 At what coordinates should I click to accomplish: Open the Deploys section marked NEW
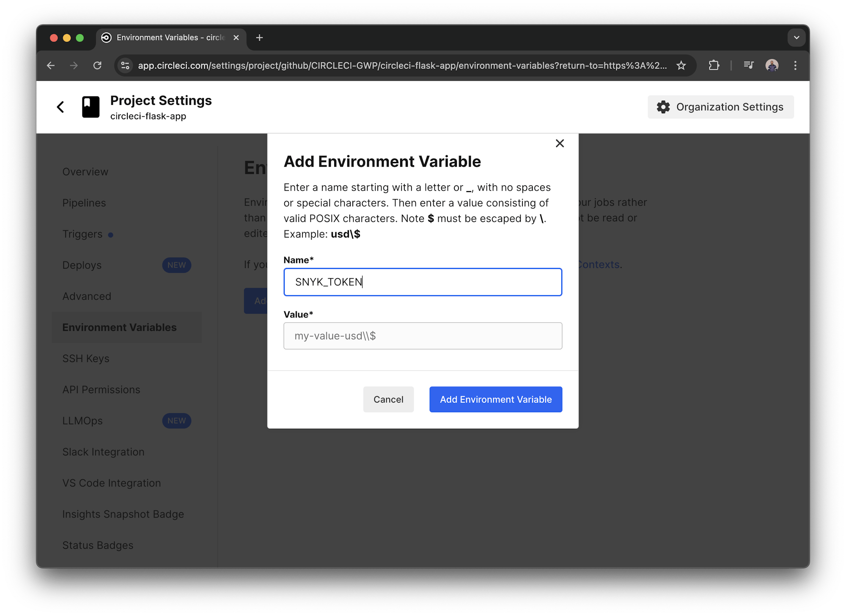pyautogui.click(x=82, y=265)
